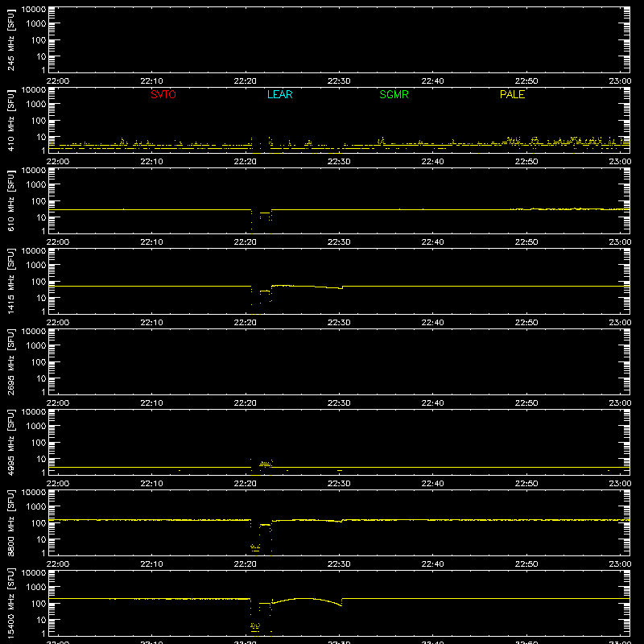This screenshot has width=644, height=644.
Task: Select the 610 MHz [SFU] axis label
Action: (10, 200)
